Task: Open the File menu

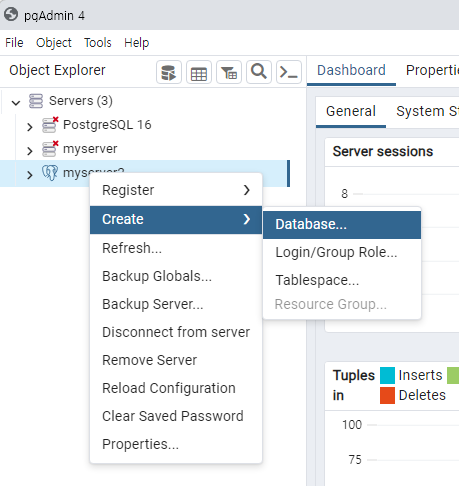Action: coord(14,43)
